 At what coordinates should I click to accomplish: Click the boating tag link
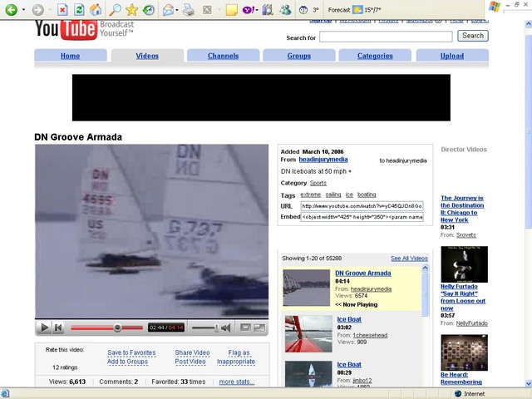[x=367, y=195]
